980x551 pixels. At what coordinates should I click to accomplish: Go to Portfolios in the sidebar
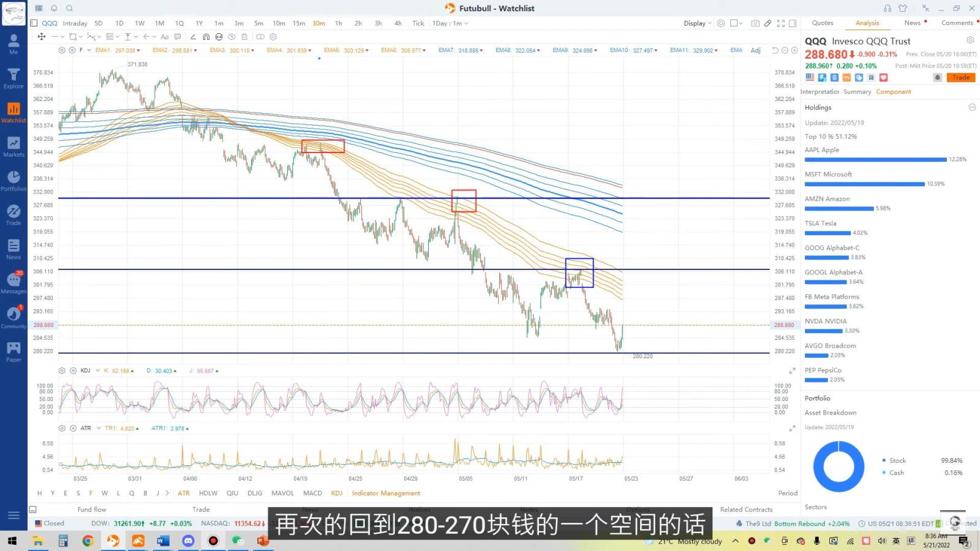click(13, 181)
